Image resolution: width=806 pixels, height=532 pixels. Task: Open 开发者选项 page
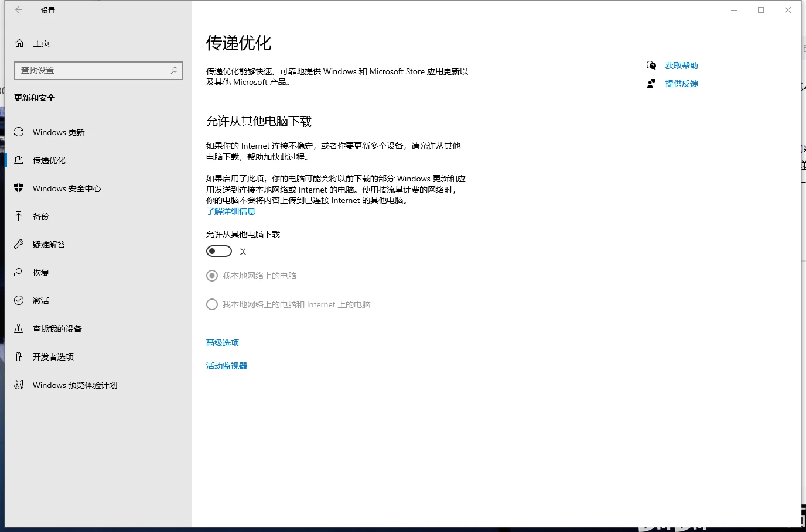[98, 357]
